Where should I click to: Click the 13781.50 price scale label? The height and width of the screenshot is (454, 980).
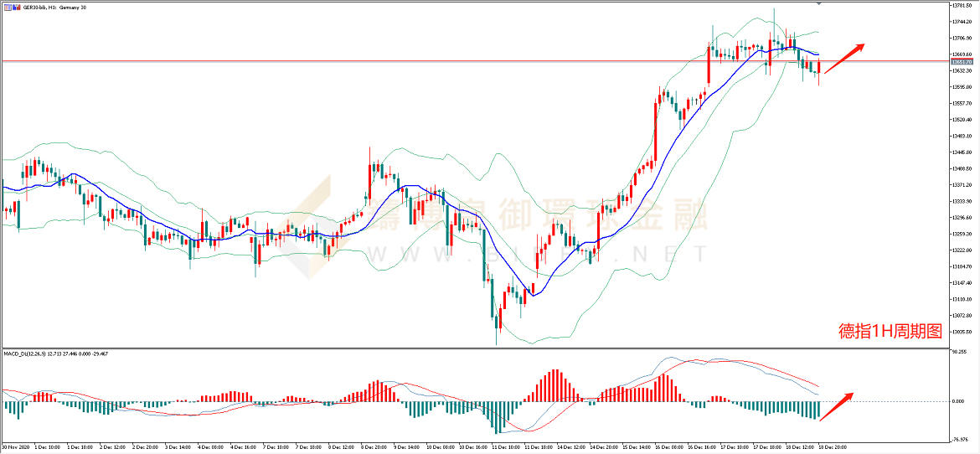pos(962,6)
